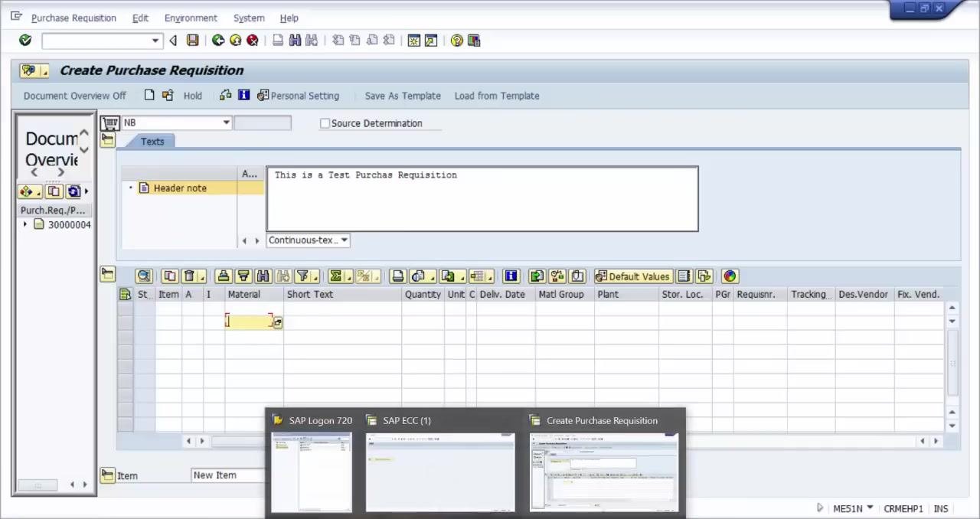This screenshot has width=980, height=519.
Task: Click the yellow Exit arrow icon
Action: pos(235,41)
